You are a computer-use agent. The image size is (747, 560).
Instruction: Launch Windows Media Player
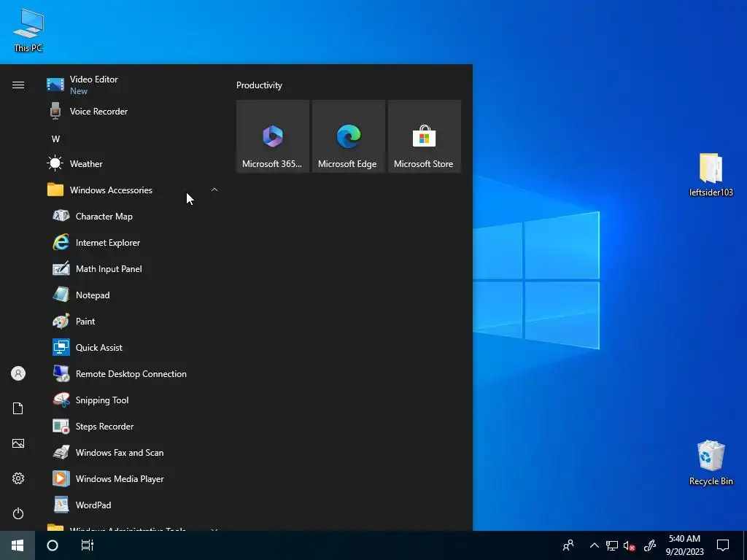(133, 478)
